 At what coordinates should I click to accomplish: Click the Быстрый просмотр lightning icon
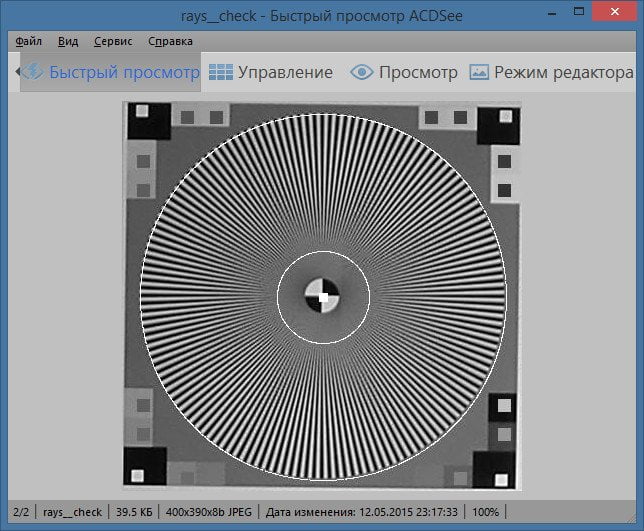click(x=33, y=72)
